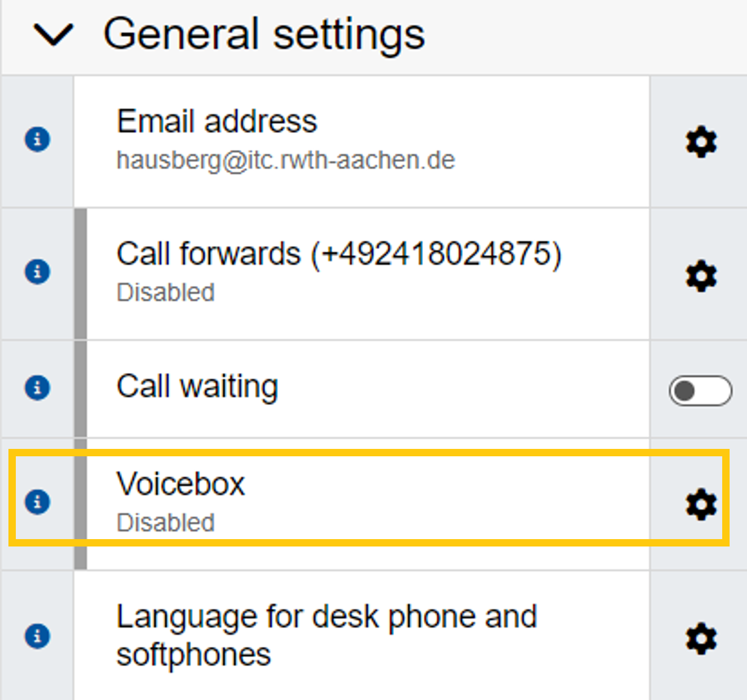This screenshot has width=747, height=700.
Task: Select the Voicebox row title
Action: pos(181,484)
